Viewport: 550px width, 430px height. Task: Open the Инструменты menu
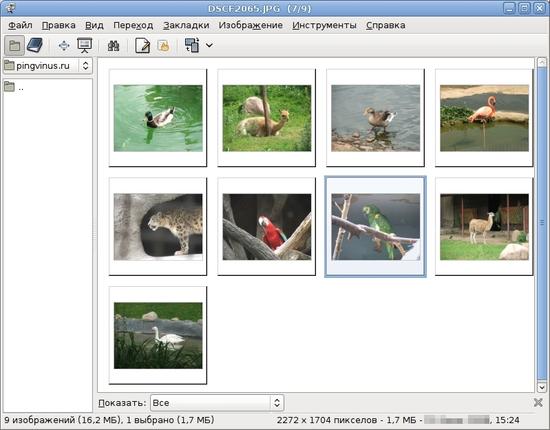click(324, 25)
